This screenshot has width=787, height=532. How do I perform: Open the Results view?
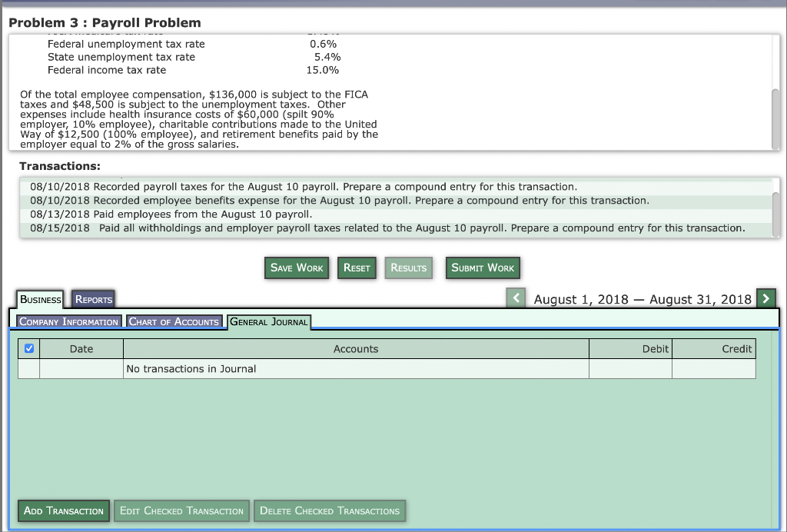click(x=407, y=268)
